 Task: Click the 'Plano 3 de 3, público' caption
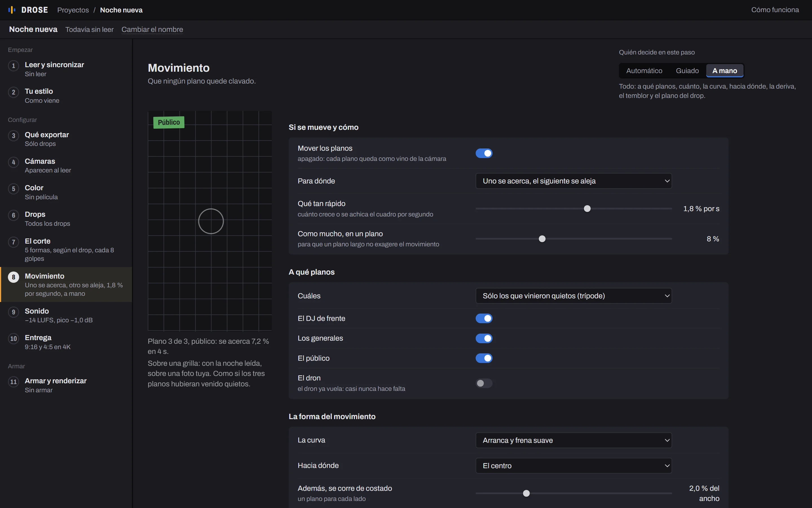click(208, 346)
